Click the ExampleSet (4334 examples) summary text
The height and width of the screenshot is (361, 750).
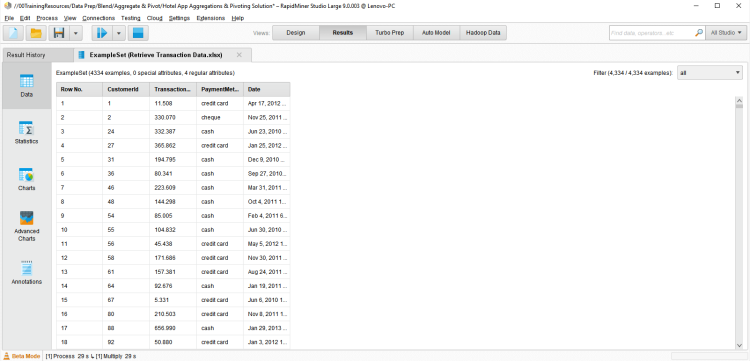145,73
